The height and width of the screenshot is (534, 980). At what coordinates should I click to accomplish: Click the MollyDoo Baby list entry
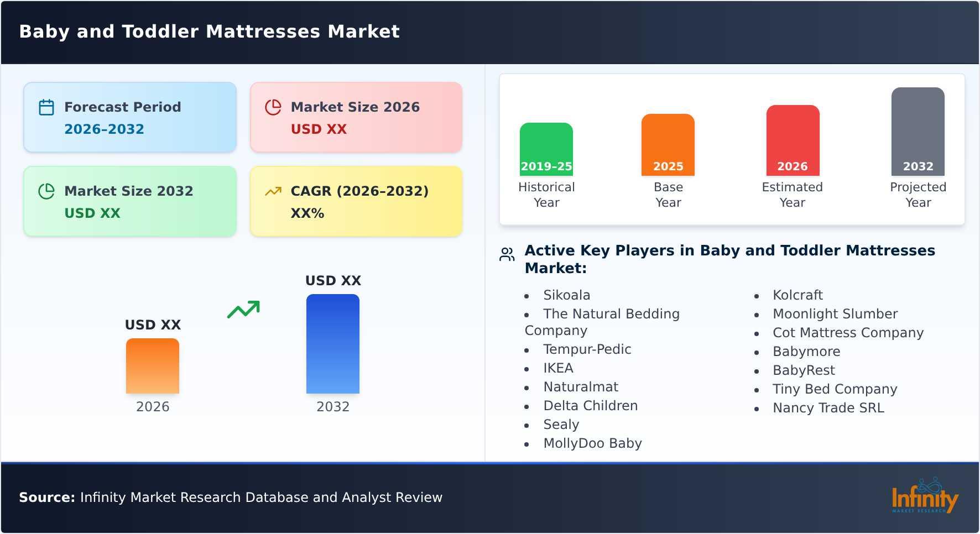tap(593, 443)
